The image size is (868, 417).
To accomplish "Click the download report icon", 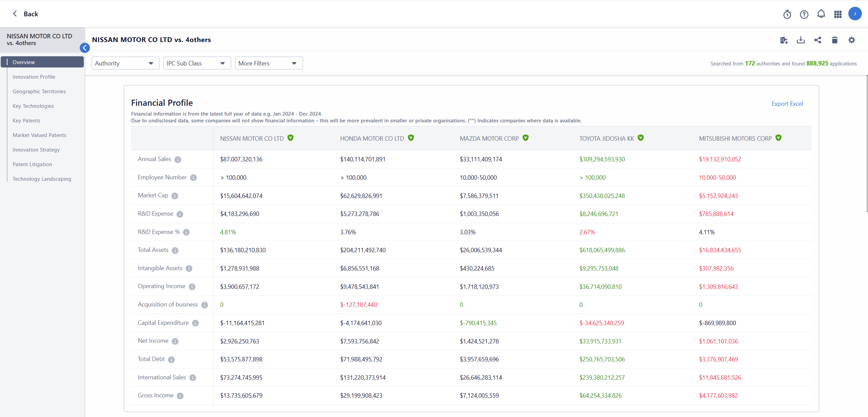I will [x=800, y=40].
